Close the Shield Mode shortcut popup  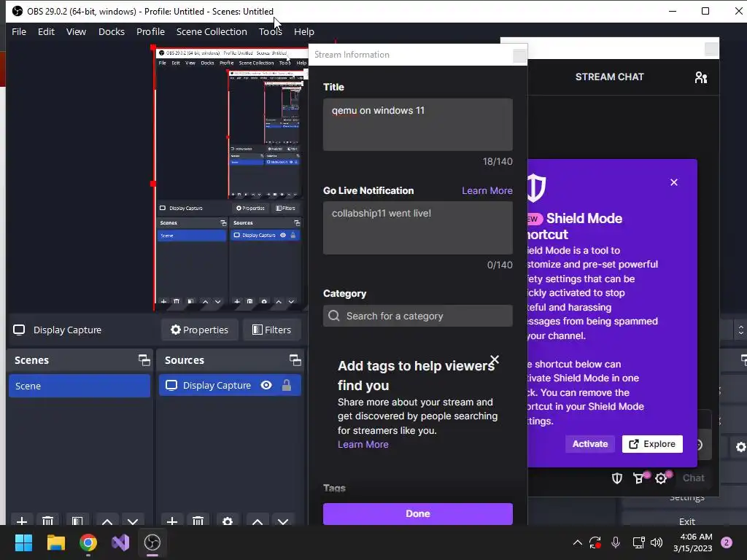[673, 182]
